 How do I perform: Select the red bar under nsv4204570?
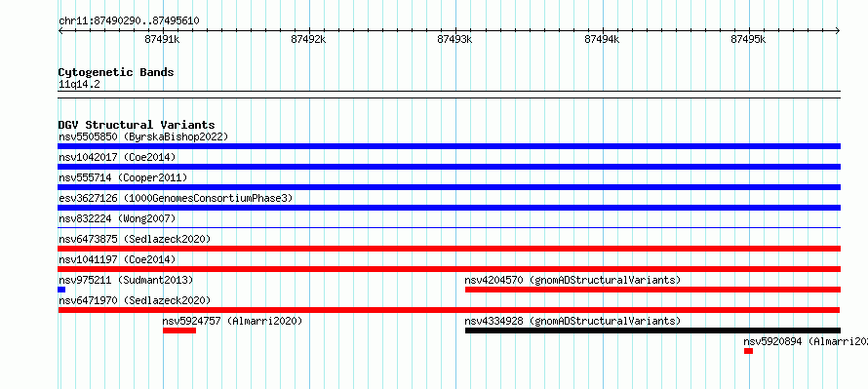[x=652, y=290]
